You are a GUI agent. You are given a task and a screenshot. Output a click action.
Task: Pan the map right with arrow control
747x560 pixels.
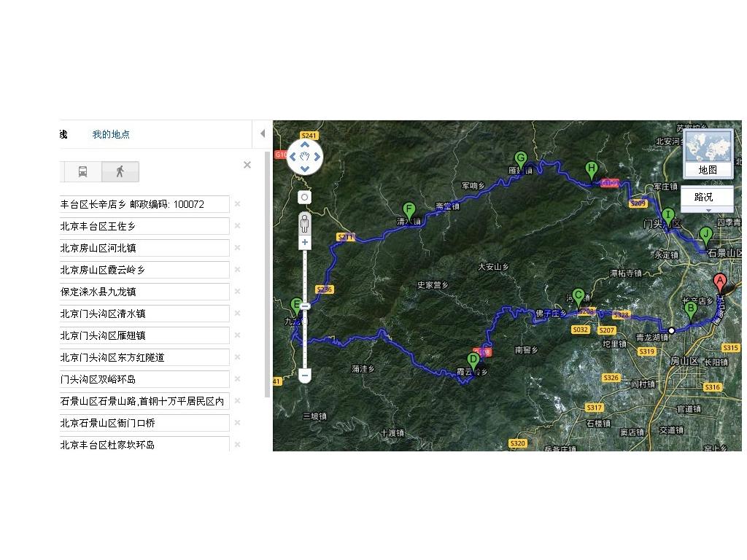click(317, 156)
